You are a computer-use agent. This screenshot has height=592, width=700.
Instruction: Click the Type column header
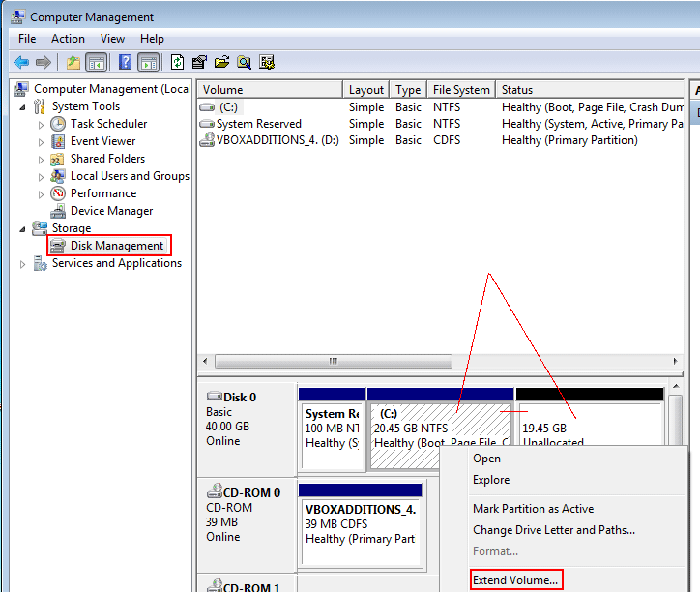click(x=408, y=89)
